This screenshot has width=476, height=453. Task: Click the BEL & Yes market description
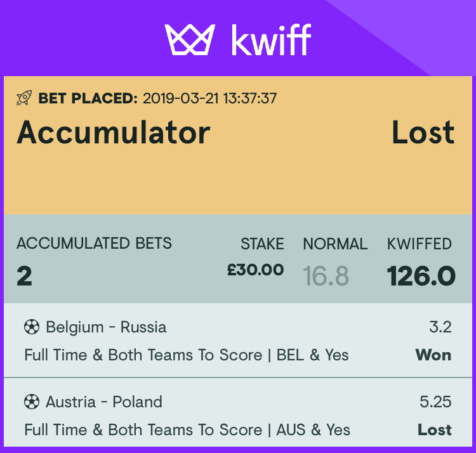point(312,355)
